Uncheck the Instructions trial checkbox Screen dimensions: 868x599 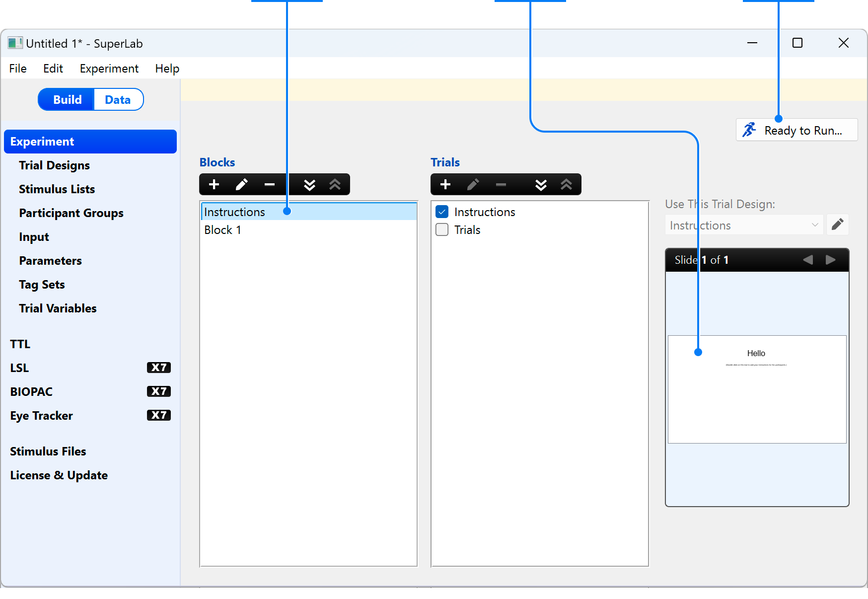(442, 212)
